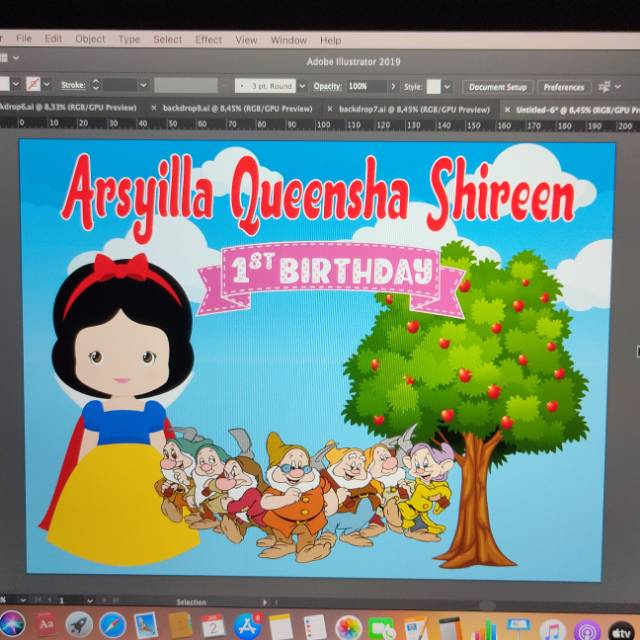Click the Document Setup button
Viewport: 640px width, 640px height.
click(498, 87)
